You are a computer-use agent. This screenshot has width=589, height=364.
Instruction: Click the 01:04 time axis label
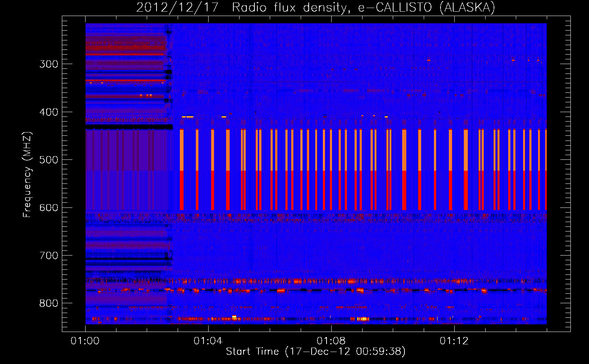[208, 341]
